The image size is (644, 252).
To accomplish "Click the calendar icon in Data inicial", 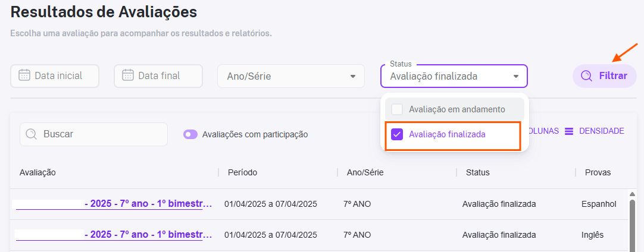I will click(x=24, y=75).
